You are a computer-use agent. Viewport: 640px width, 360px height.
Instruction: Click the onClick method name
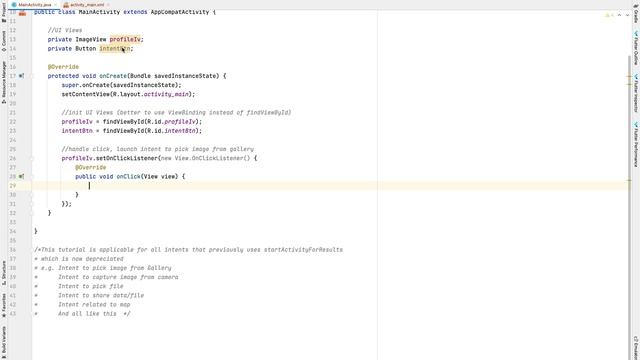tap(129, 176)
